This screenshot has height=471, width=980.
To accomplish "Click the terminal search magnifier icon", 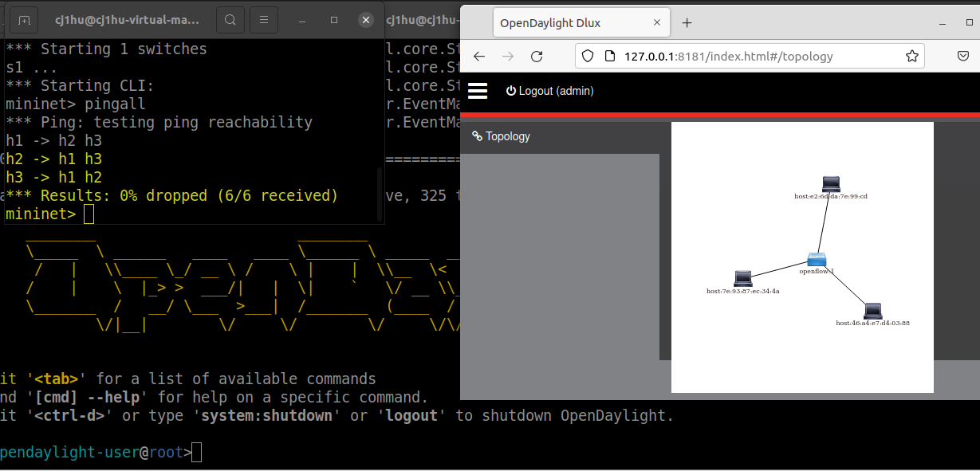I will click(x=230, y=19).
